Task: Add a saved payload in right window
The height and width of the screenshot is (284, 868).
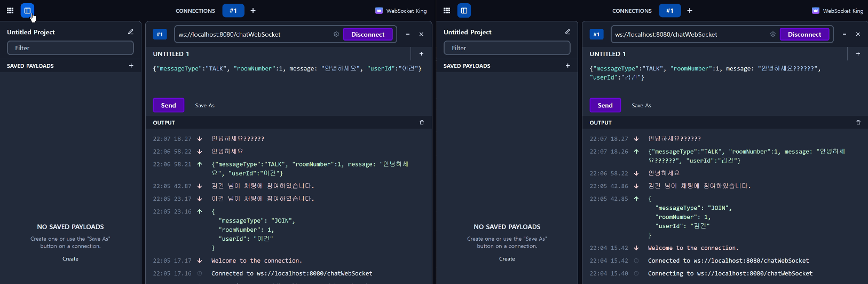Action: tap(568, 66)
